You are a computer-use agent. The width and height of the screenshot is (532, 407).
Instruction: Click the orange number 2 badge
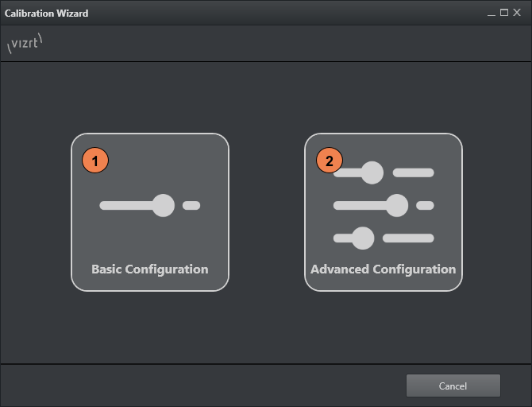(x=330, y=161)
